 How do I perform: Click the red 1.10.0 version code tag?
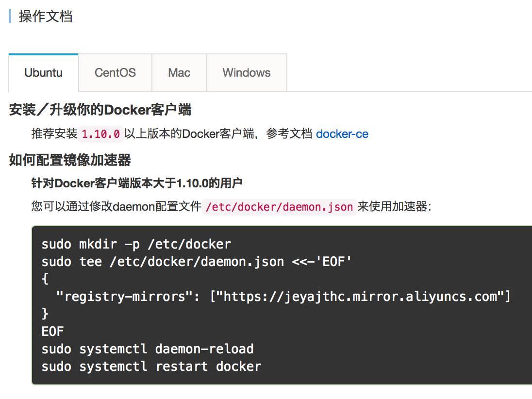click(101, 134)
